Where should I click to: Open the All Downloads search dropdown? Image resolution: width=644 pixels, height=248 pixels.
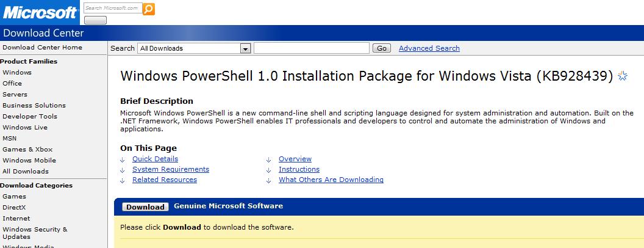[246, 48]
